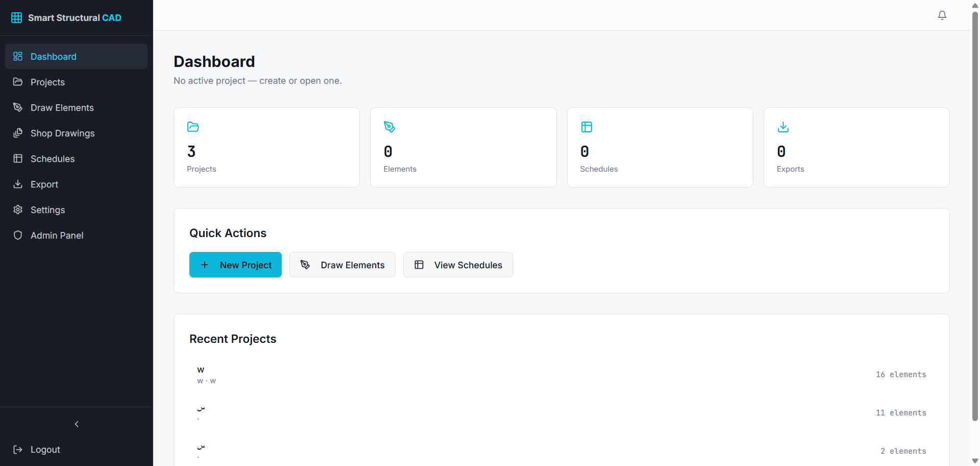The image size is (980, 466).
Task: Click the 3 Projects stat card
Action: (266, 147)
